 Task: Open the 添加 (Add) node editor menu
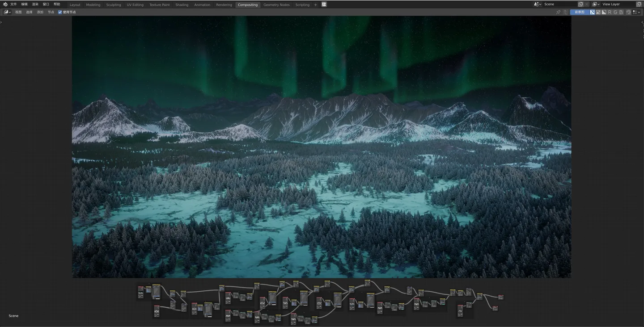coord(40,12)
